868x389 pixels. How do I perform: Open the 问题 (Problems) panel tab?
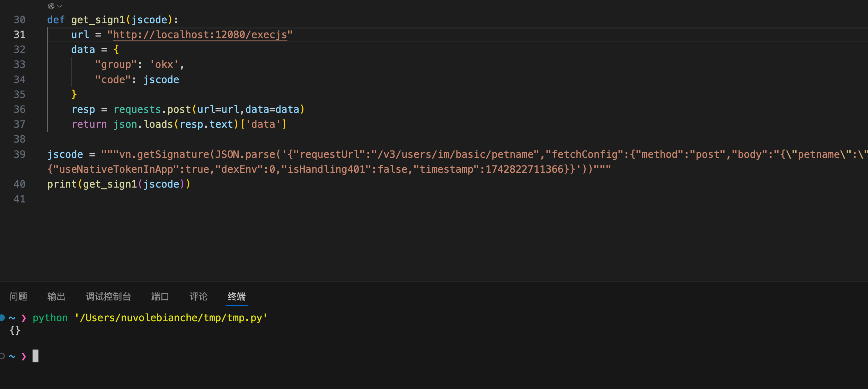pyautogui.click(x=18, y=297)
